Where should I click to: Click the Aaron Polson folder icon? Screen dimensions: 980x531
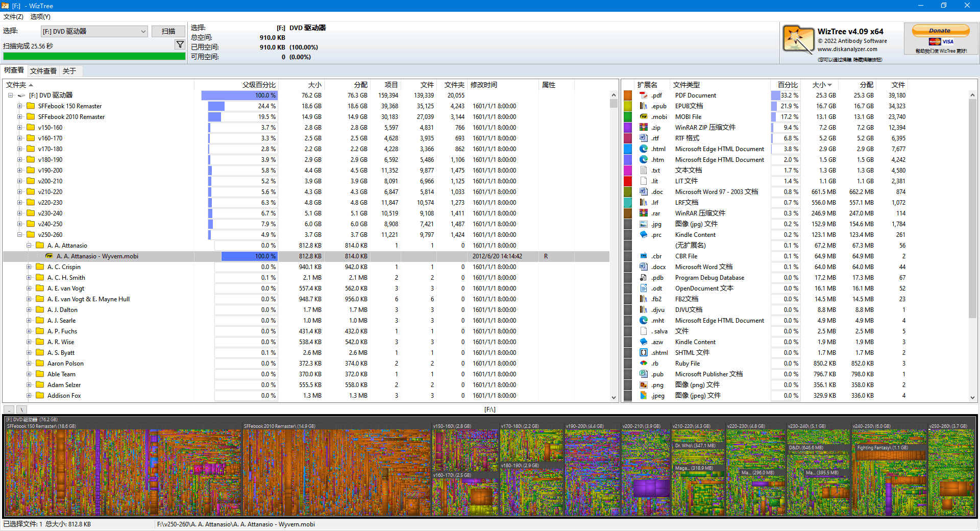click(x=40, y=364)
